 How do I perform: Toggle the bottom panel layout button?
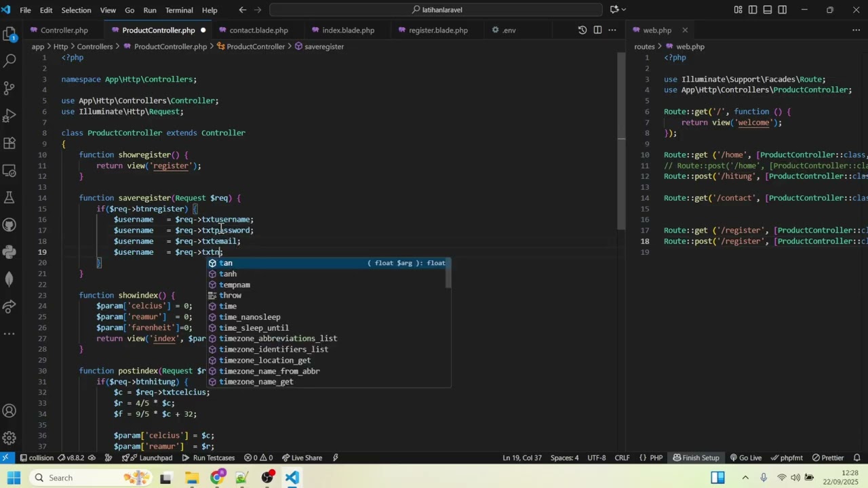[768, 10]
